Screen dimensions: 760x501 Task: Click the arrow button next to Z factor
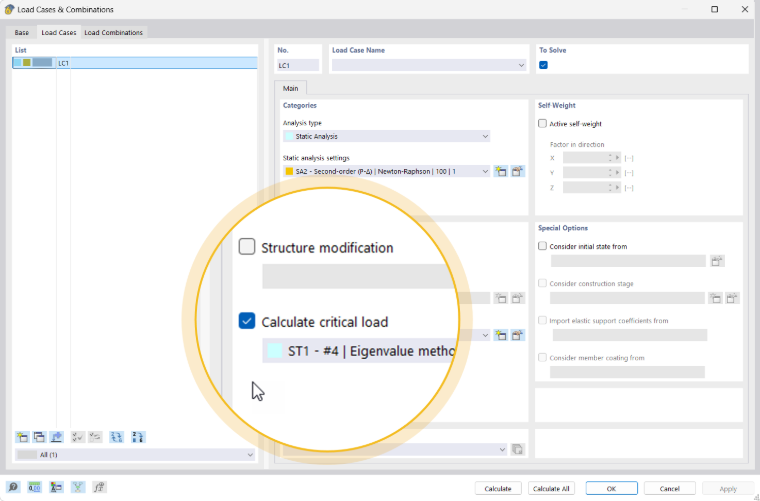click(618, 188)
